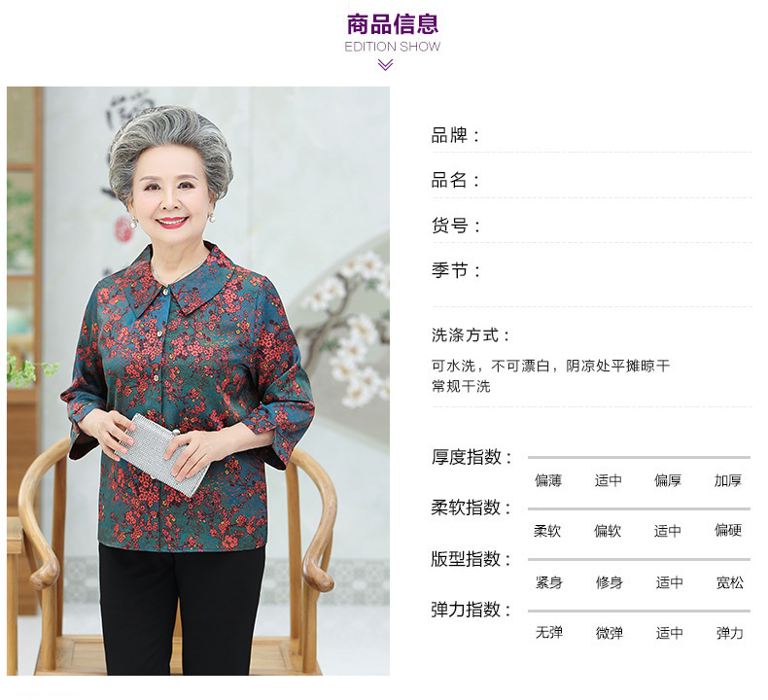
Task: Click the purple double-chevron down arrow
Action: pos(386,65)
